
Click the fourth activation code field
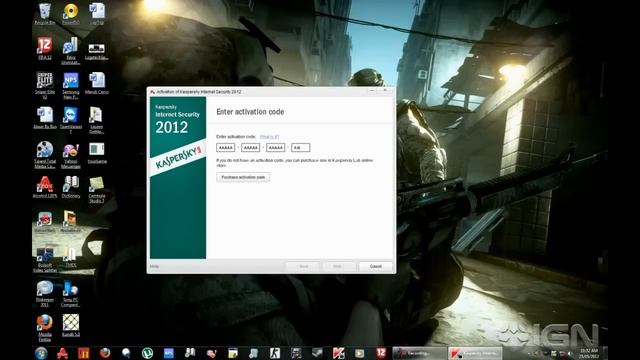(300, 147)
